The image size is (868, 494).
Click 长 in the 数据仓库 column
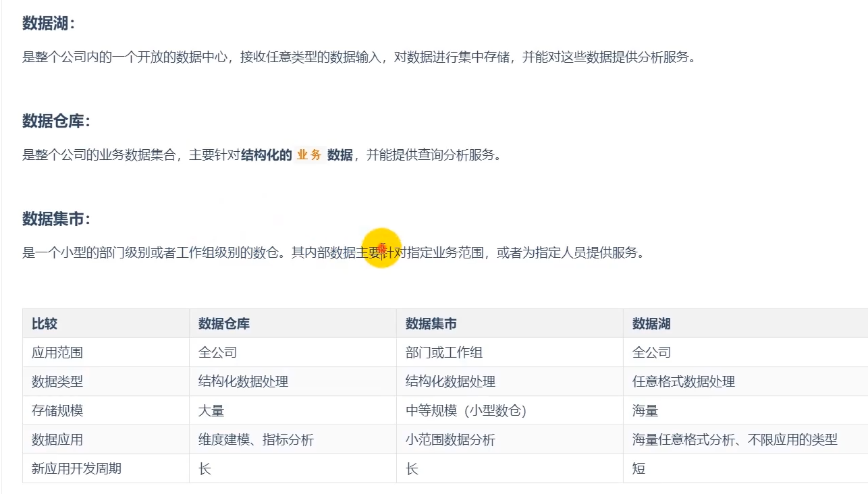tap(205, 468)
